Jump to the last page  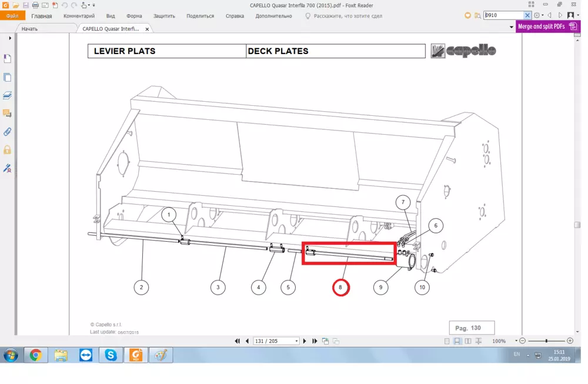pos(315,341)
